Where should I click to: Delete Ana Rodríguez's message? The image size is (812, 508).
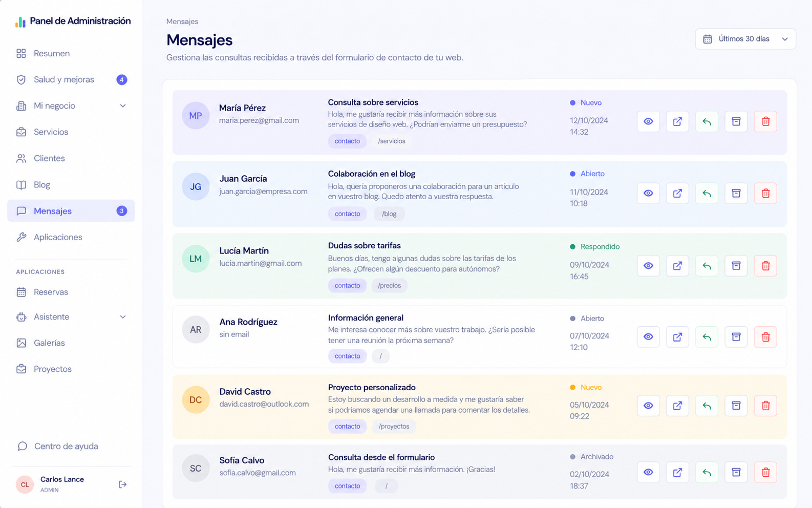[765, 337]
